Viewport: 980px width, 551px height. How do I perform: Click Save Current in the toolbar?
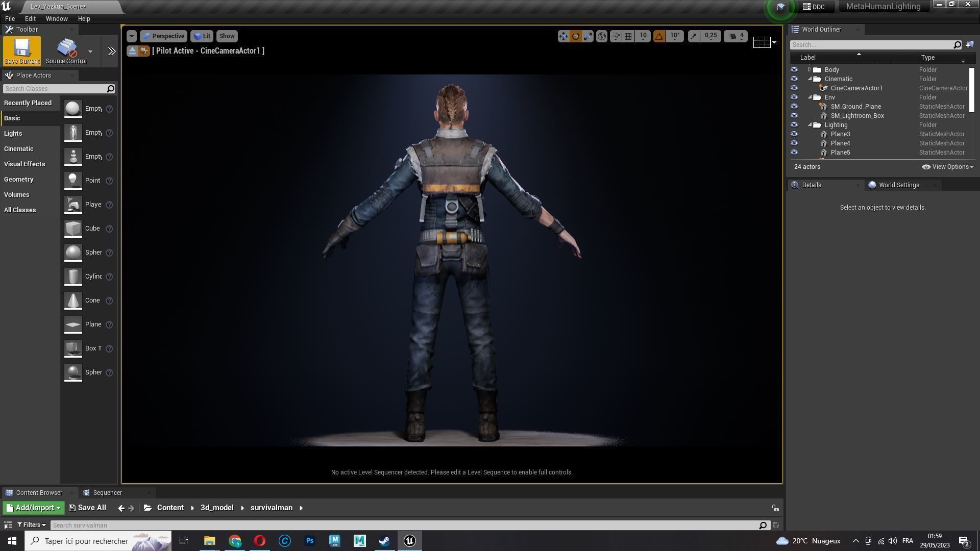[x=21, y=51]
